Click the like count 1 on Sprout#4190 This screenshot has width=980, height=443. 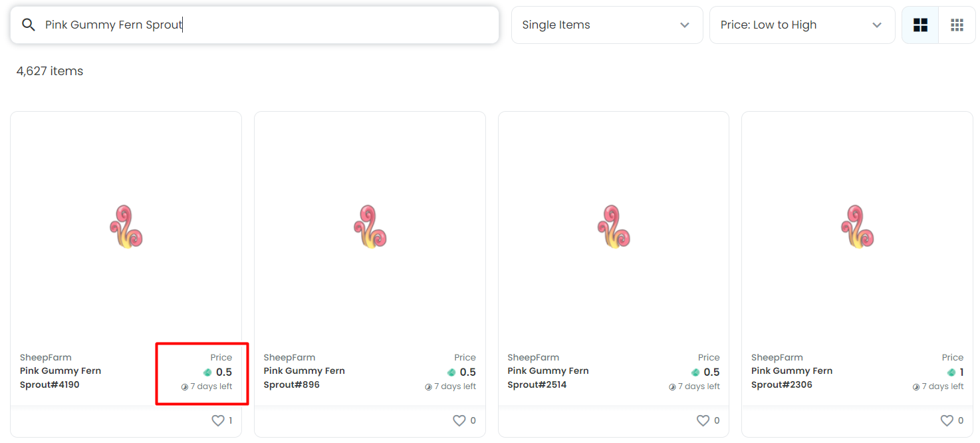point(231,420)
